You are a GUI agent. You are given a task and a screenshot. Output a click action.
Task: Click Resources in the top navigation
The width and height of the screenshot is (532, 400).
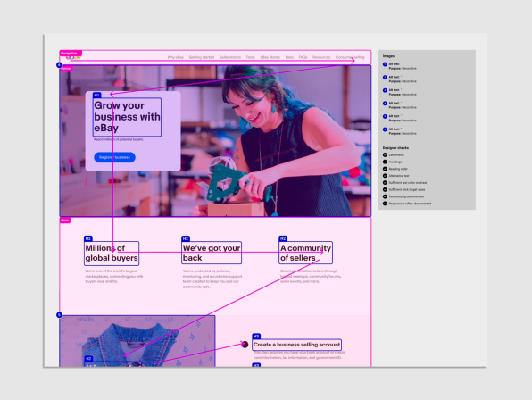pyautogui.click(x=321, y=57)
